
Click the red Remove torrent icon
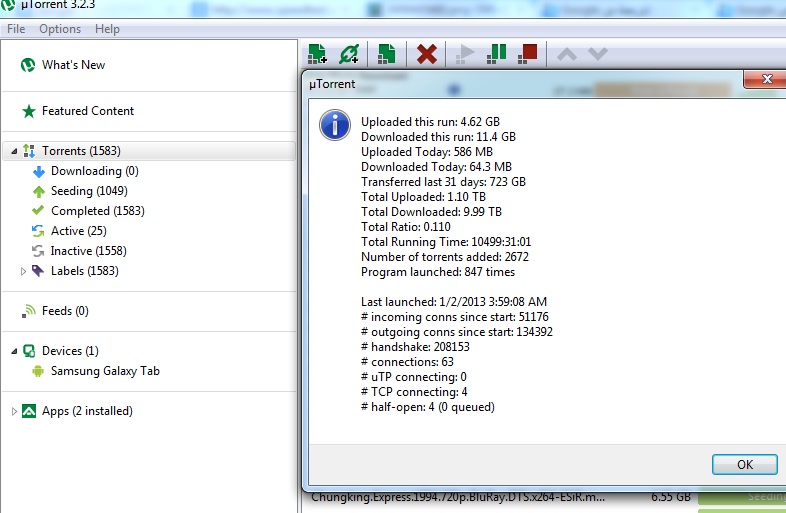click(x=427, y=54)
